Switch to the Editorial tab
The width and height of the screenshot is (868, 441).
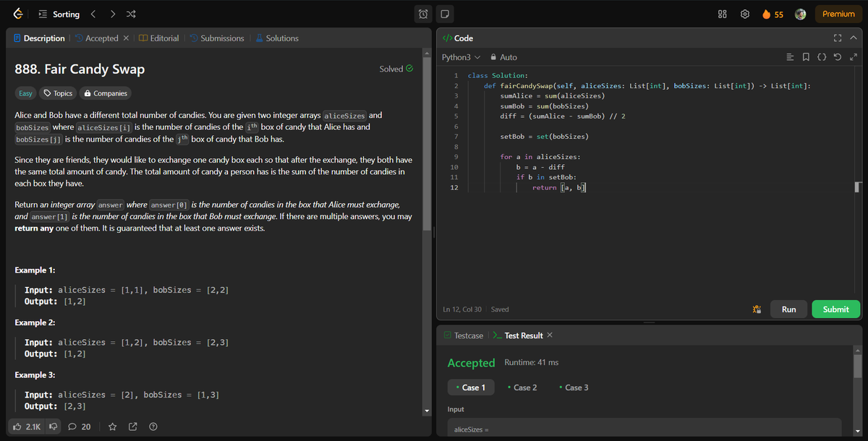(x=158, y=38)
